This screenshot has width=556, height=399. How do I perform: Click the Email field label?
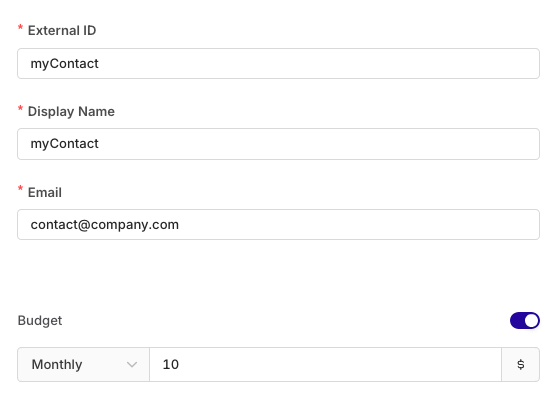tap(45, 192)
